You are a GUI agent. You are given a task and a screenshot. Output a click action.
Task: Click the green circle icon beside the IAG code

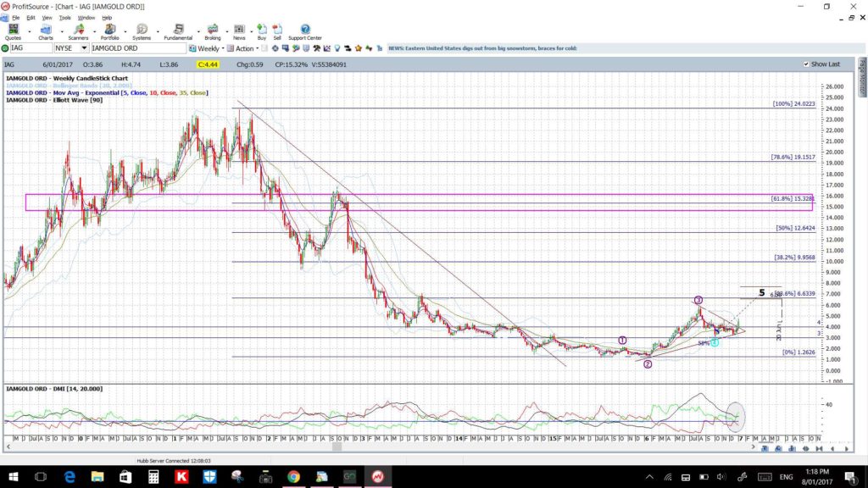[5, 48]
